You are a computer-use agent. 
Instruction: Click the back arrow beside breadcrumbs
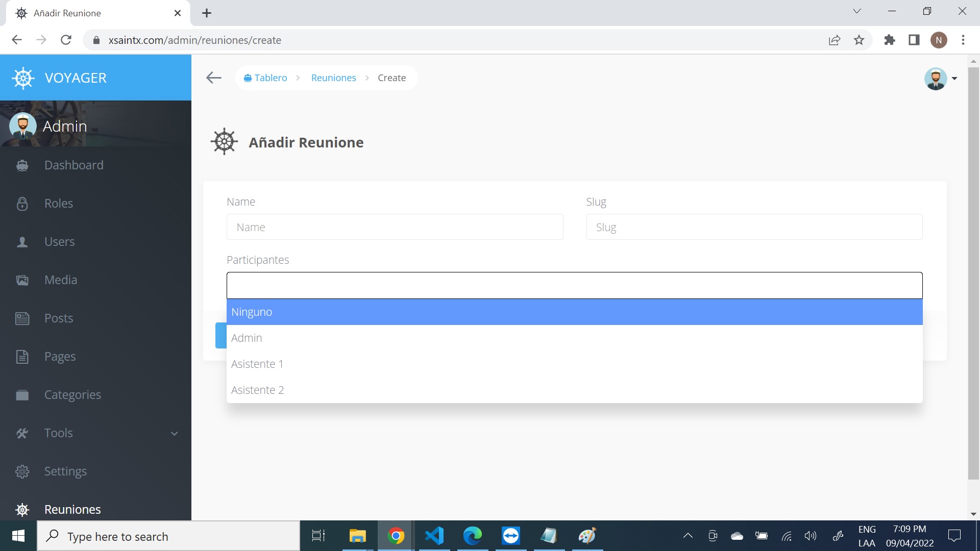point(213,78)
